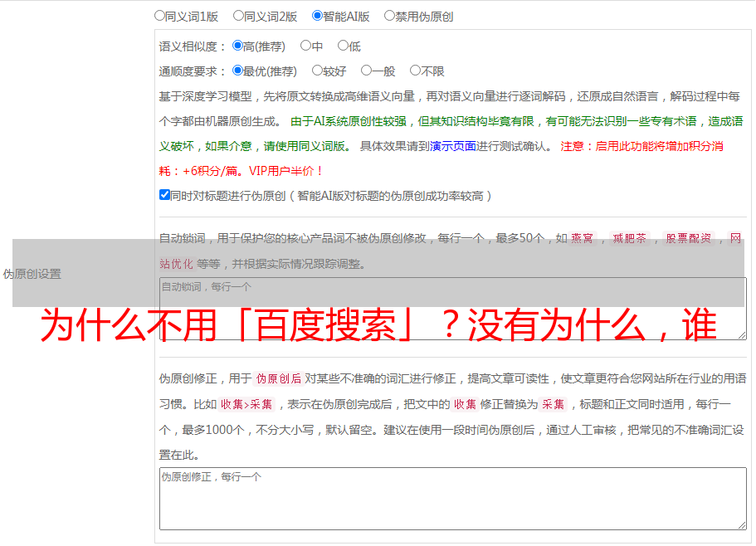756x546 pixels.
Task: Click resize handle of 自动锁词 textarea
Action: coord(742,335)
